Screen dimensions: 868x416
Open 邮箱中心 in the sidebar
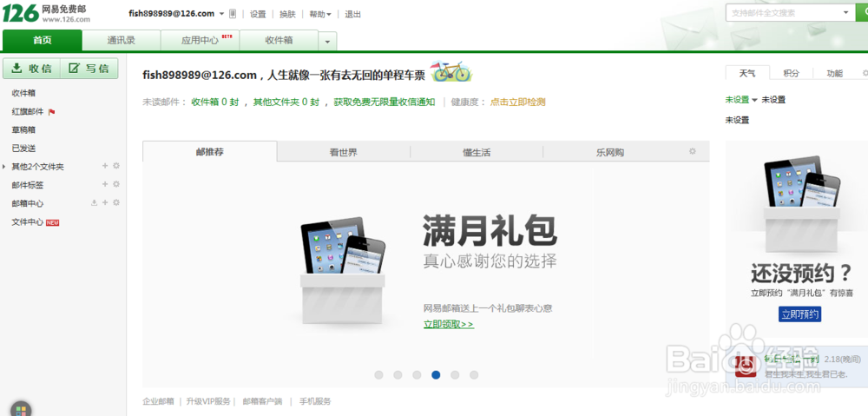(x=27, y=203)
